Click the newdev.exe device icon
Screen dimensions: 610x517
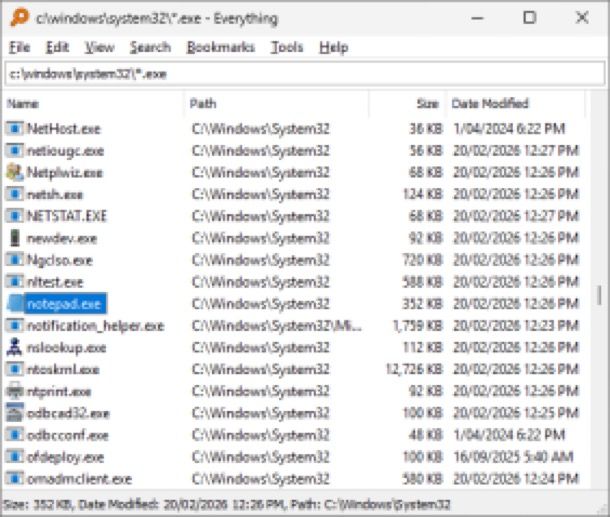[15, 238]
